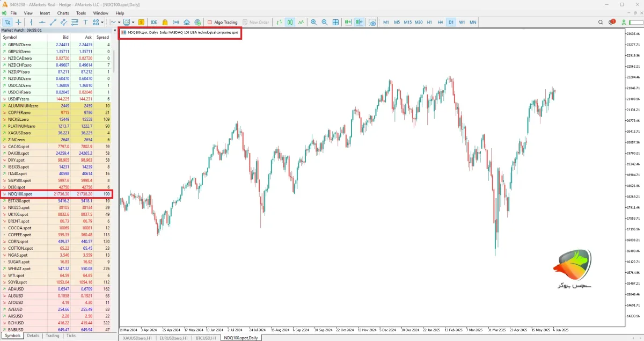Open the EURUSDzero,H1 chart tab

click(x=174, y=338)
